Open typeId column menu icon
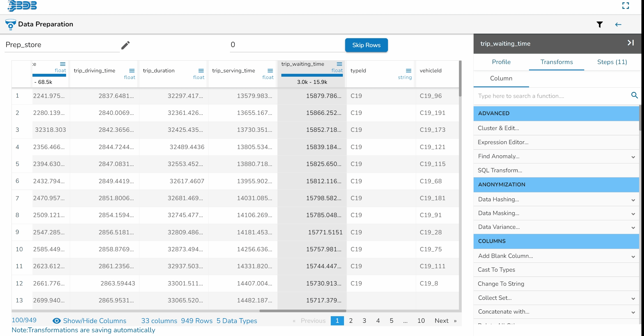The image size is (644, 336). 408,71
